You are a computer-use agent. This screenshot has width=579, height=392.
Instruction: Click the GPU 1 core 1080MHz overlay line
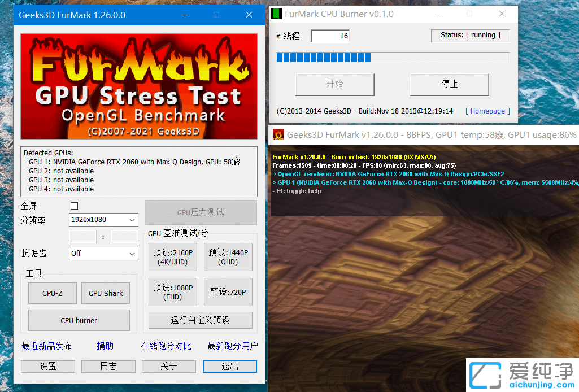[x=425, y=182]
